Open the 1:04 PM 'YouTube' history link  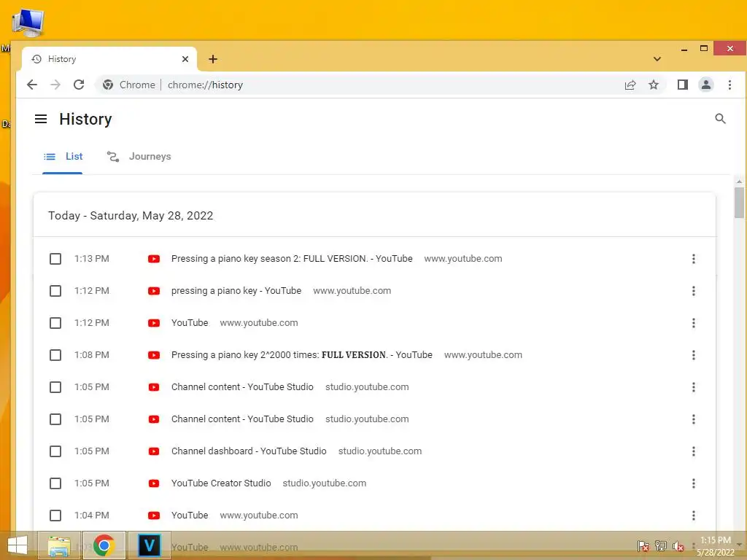click(190, 516)
